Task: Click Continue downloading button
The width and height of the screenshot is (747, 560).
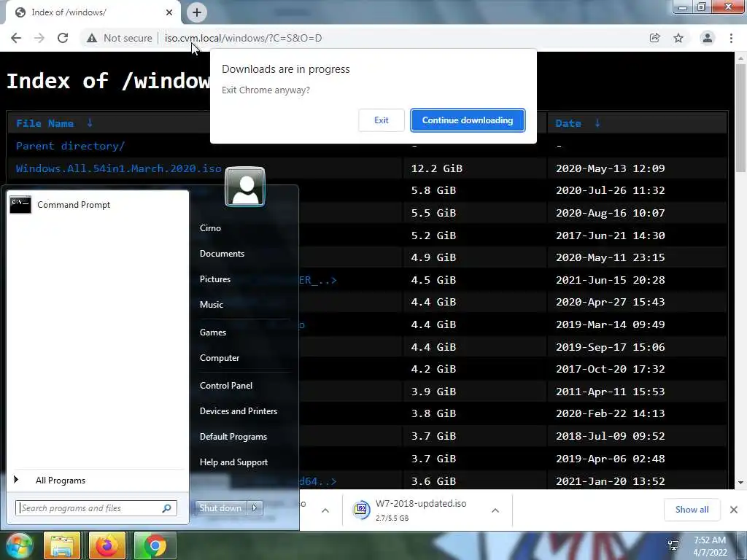Action: tap(468, 120)
